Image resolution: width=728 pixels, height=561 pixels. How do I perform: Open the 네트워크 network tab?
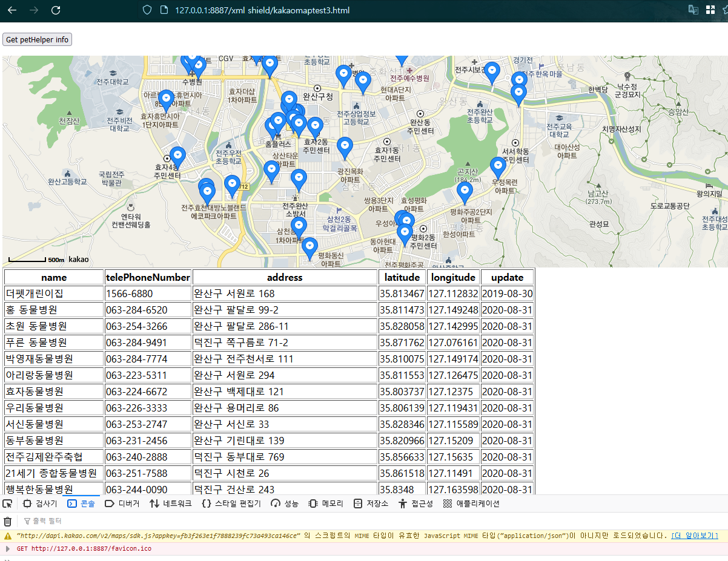coord(171,504)
